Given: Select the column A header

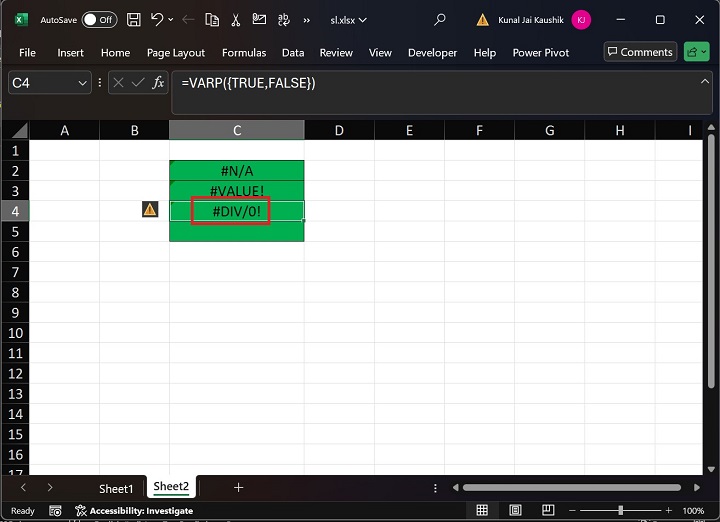Looking at the screenshot, I should point(64,130).
